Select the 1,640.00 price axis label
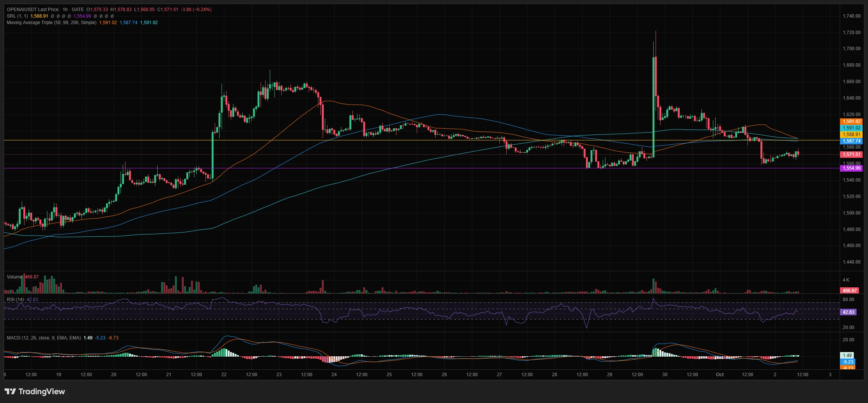 coord(852,98)
